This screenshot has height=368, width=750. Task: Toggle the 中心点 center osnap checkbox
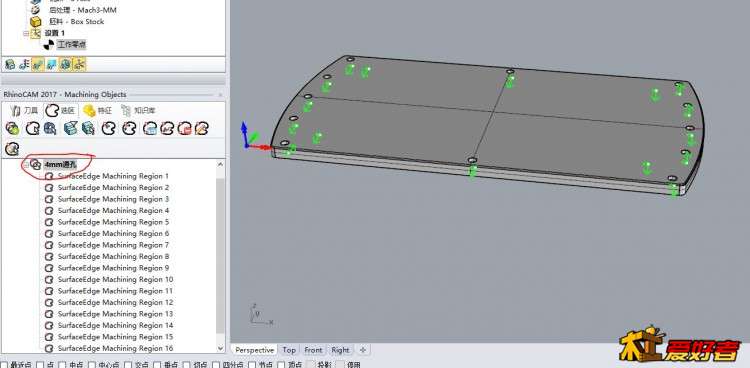coord(92,365)
